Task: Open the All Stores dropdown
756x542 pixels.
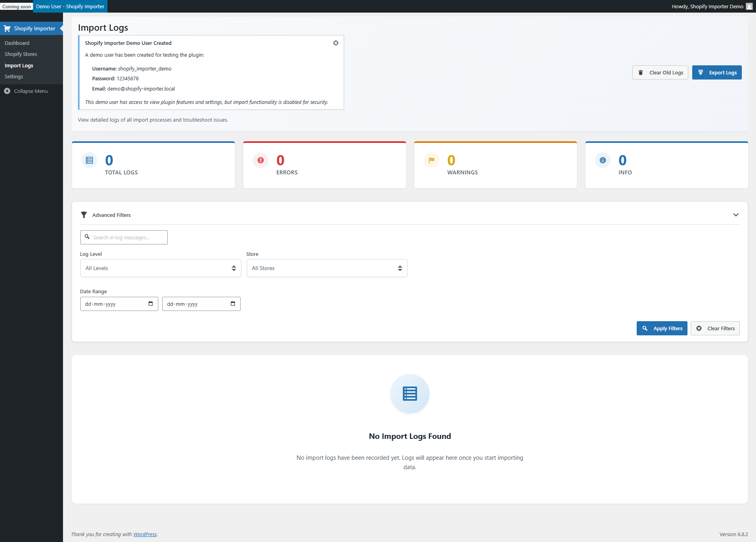Action: [326, 268]
